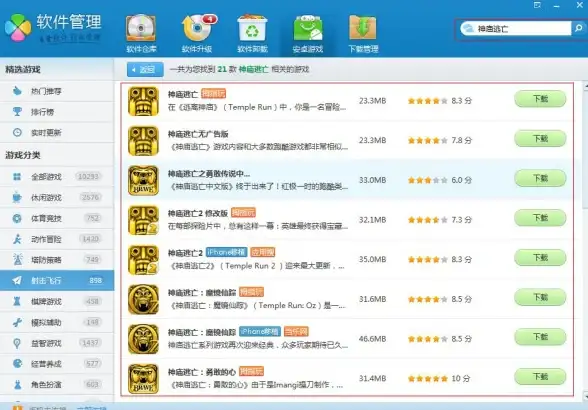Viewport: 588px width, 410px height.
Task: Open 神庙逃亡无广告版 game icon
Action: 143,141
